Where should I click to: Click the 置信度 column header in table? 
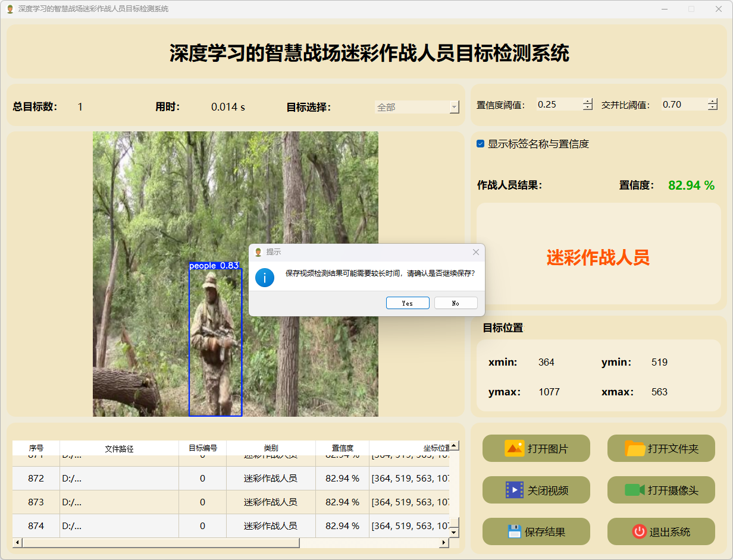[x=342, y=448]
